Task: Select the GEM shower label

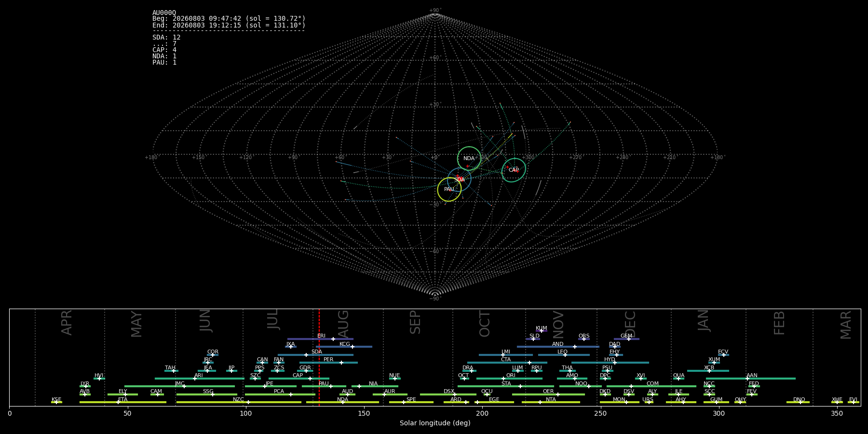Action: click(x=626, y=336)
